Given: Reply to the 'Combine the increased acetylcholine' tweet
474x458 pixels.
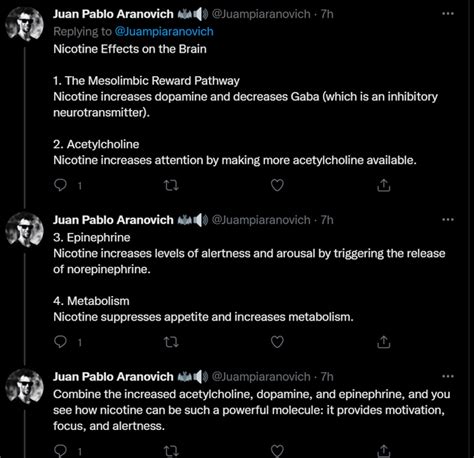Looking at the screenshot, I should click(x=60, y=451).
